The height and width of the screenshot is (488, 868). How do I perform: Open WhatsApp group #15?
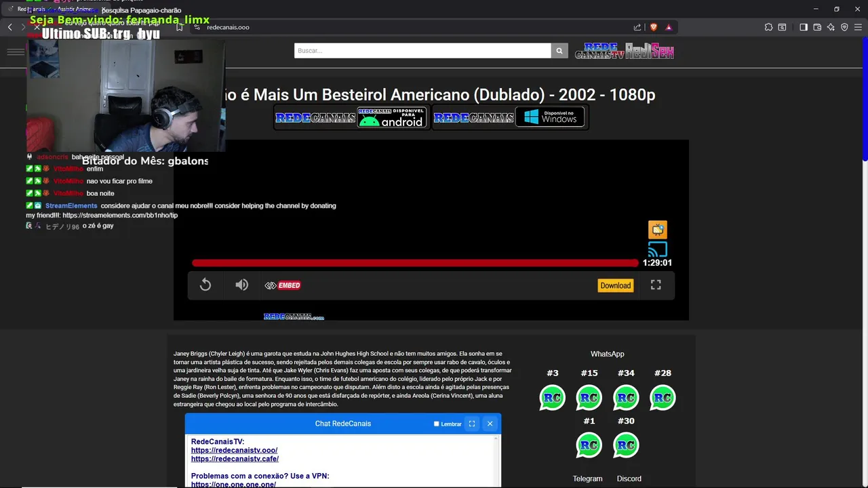pyautogui.click(x=589, y=398)
